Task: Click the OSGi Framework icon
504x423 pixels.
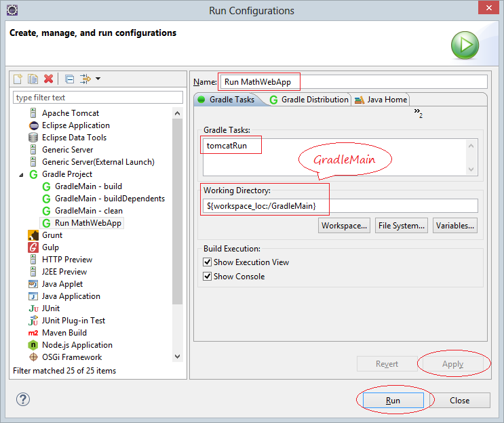Action: click(33, 357)
